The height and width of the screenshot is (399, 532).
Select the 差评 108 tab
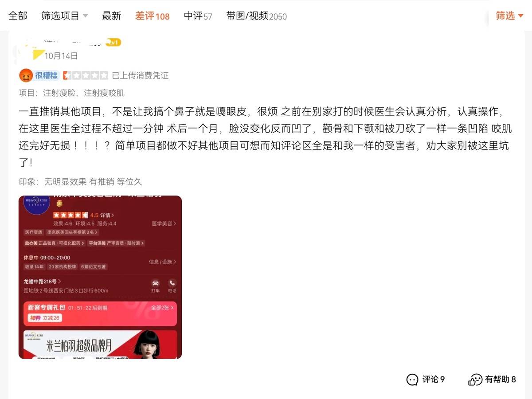(152, 16)
